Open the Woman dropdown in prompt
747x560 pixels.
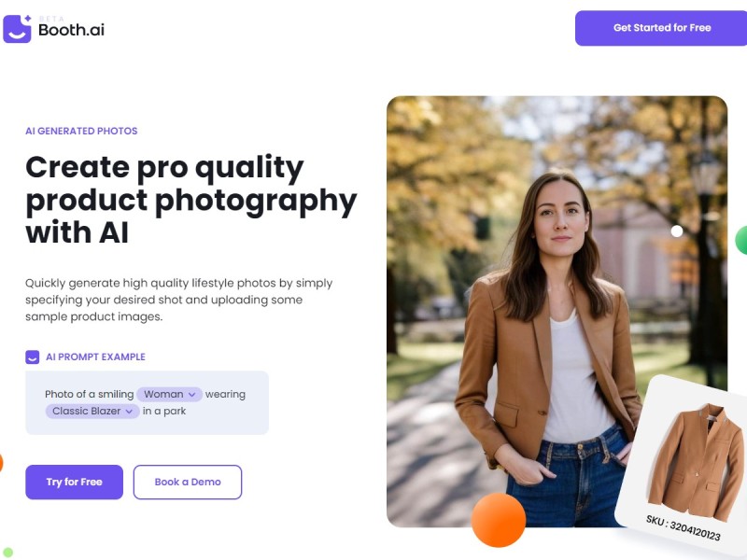pyautogui.click(x=170, y=394)
